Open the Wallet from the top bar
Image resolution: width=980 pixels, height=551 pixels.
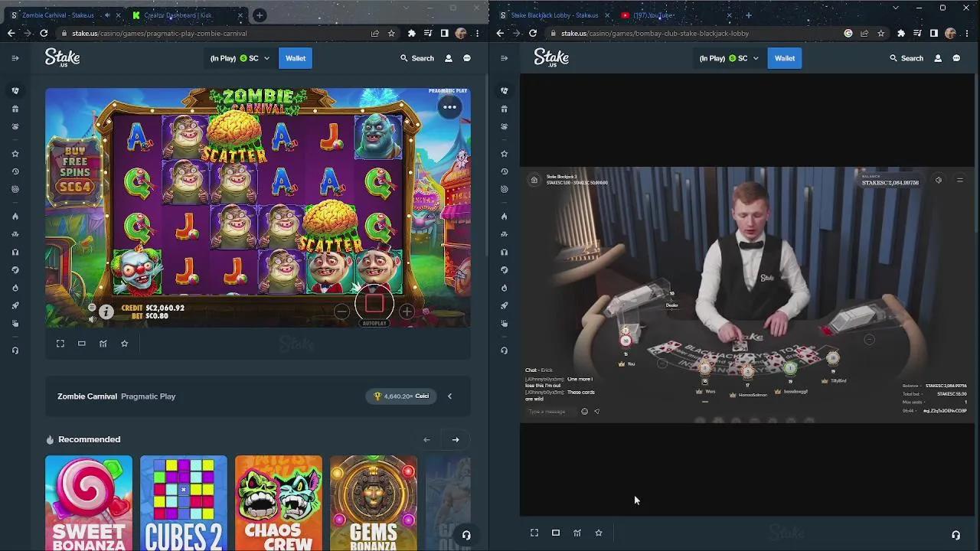296,58
